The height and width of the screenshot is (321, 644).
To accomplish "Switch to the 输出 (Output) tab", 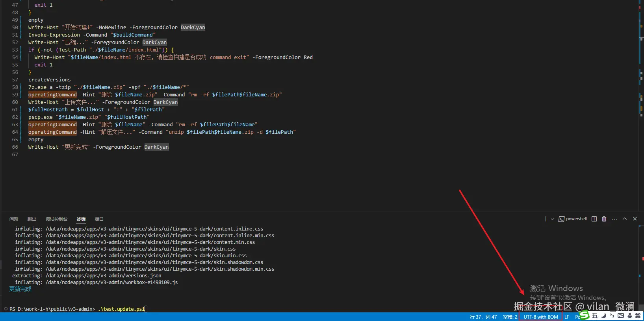I will point(32,219).
